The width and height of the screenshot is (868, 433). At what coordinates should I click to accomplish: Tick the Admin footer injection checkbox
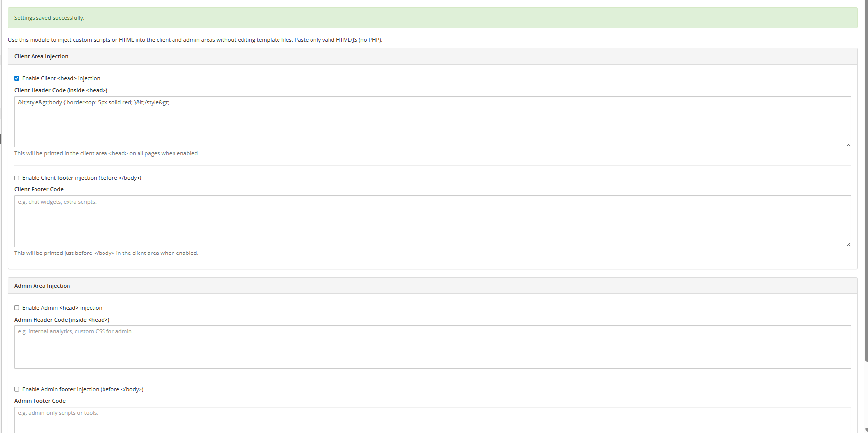[x=17, y=389]
